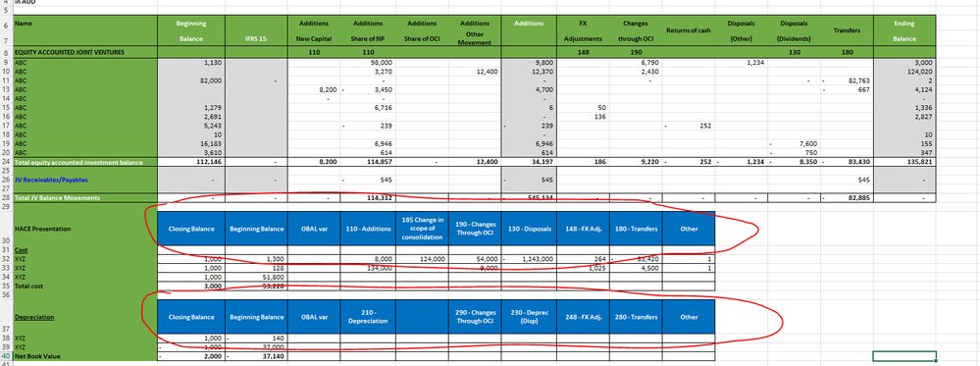The height and width of the screenshot is (366, 980).
Task: Click the 230 - Deprec (Disp) header
Action: [530, 317]
